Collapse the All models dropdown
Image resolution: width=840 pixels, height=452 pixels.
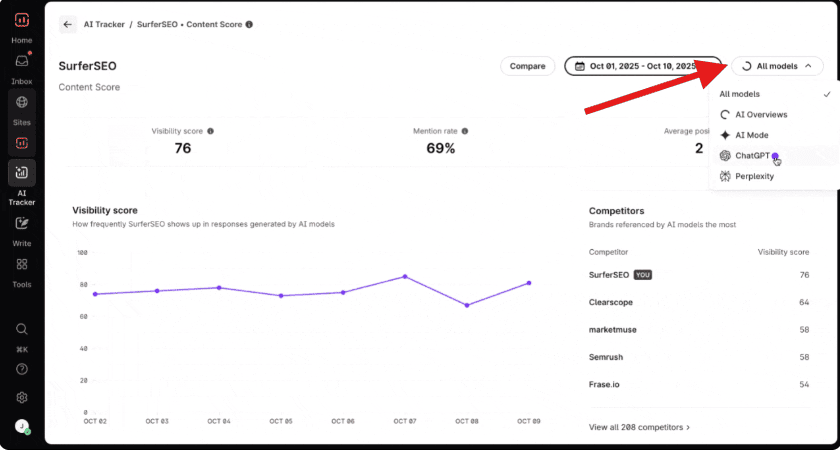[777, 66]
